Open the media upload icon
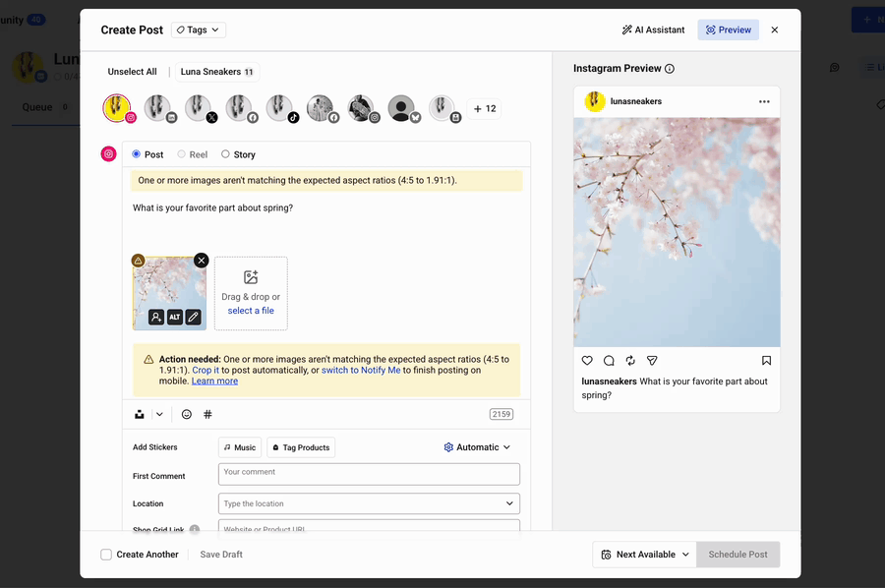Image resolution: width=885 pixels, height=588 pixels. [139, 414]
